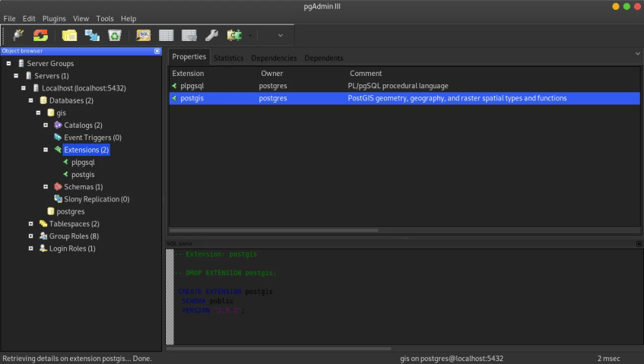
Task: Open the Plugins menu
Action: click(x=54, y=18)
